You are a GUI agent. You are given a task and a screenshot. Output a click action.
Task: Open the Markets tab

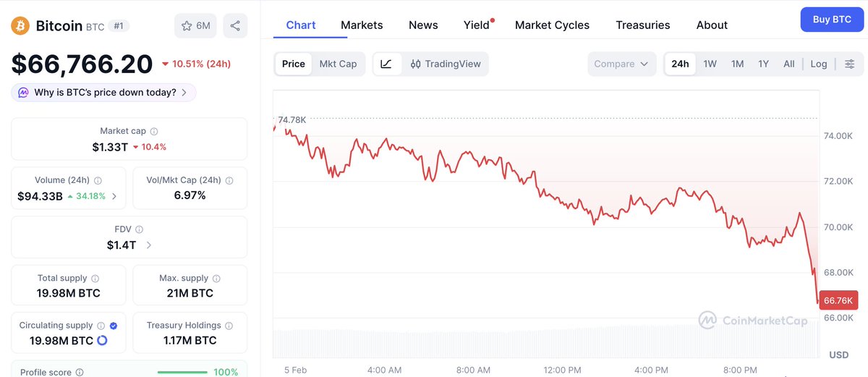[x=362, y=25]
